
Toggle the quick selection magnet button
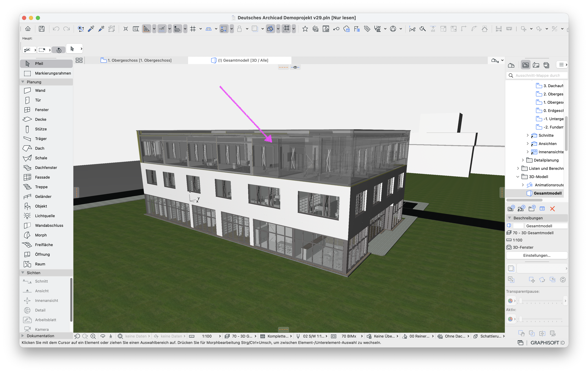pyautogui.click(x=59, y=50)
